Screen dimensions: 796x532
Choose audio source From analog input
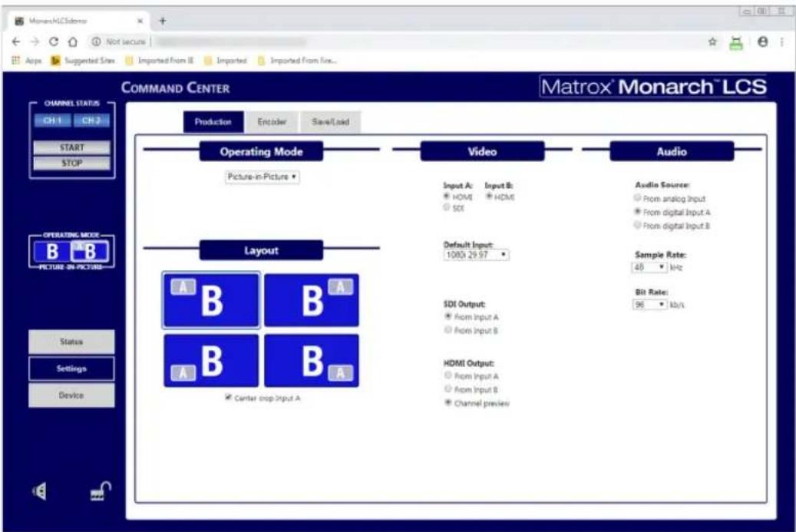point(637,197)
